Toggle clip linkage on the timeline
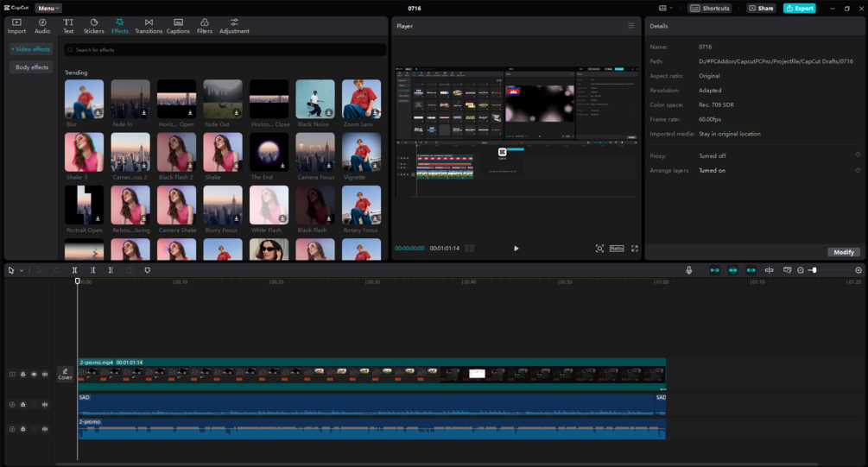This screenshot has height=467, width=868. tap(751, 270)
